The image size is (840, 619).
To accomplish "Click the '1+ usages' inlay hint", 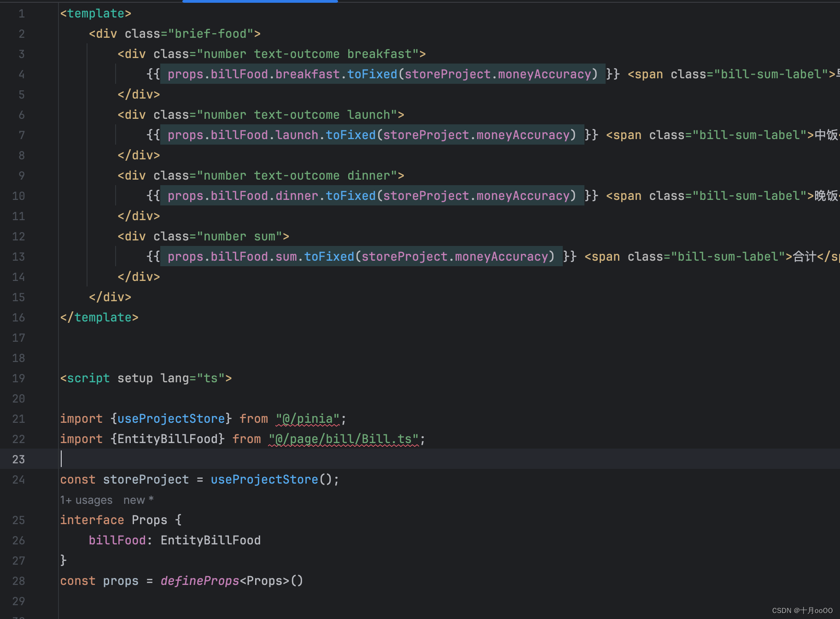I will point(87,500).
